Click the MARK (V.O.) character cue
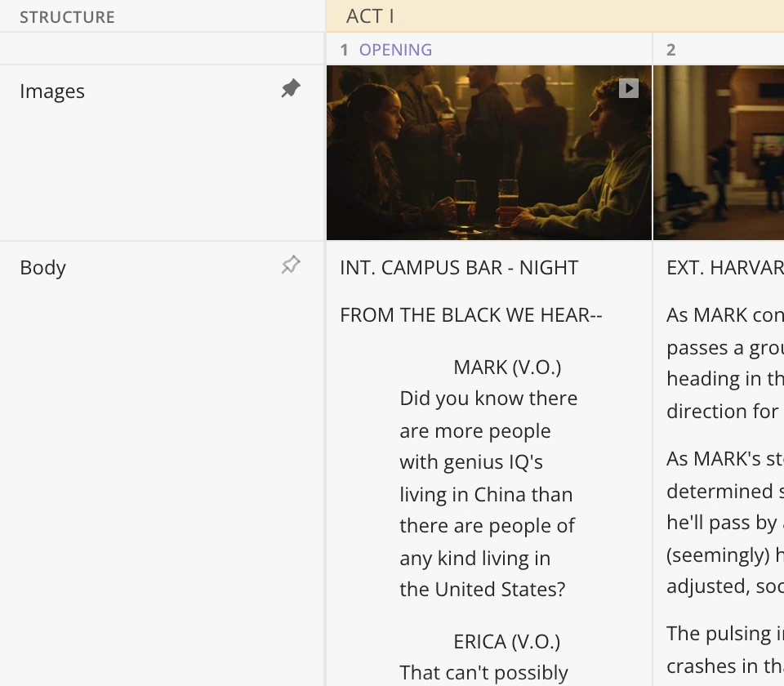The width and height of the screenshot is (784, 686). tap(507, 367)
